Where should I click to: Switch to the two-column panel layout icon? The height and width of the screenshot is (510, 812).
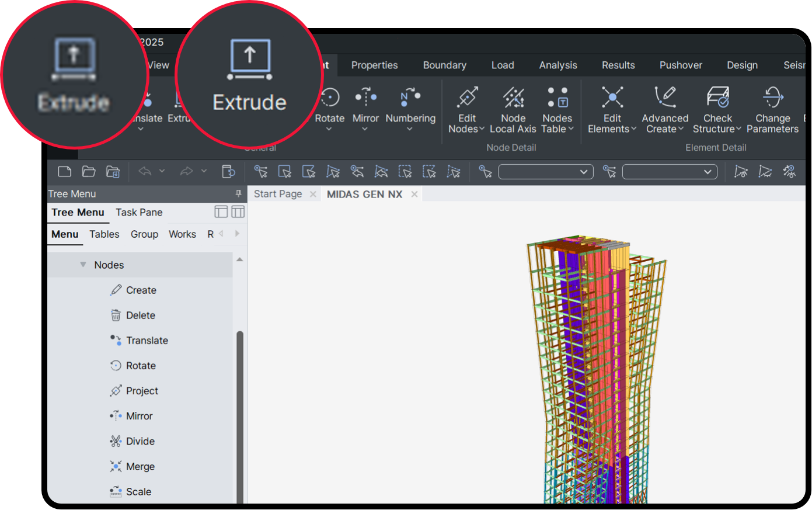point(238,211)
